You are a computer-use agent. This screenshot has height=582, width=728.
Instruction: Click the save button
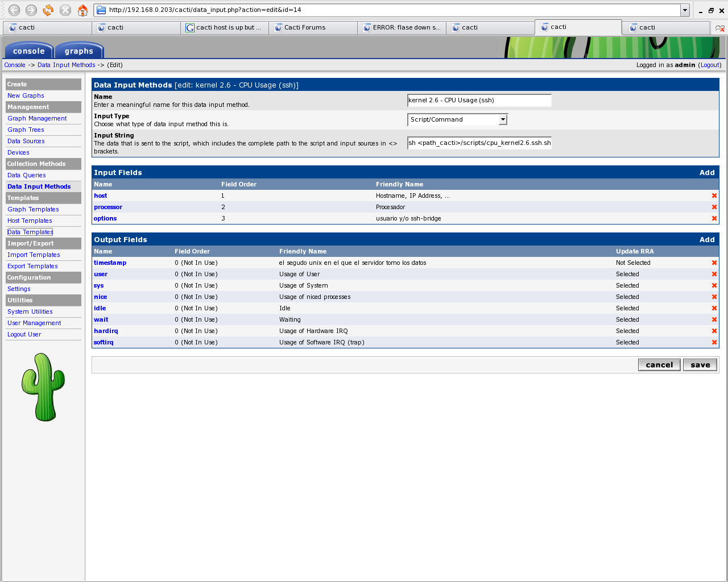click(x=700, y=365)
